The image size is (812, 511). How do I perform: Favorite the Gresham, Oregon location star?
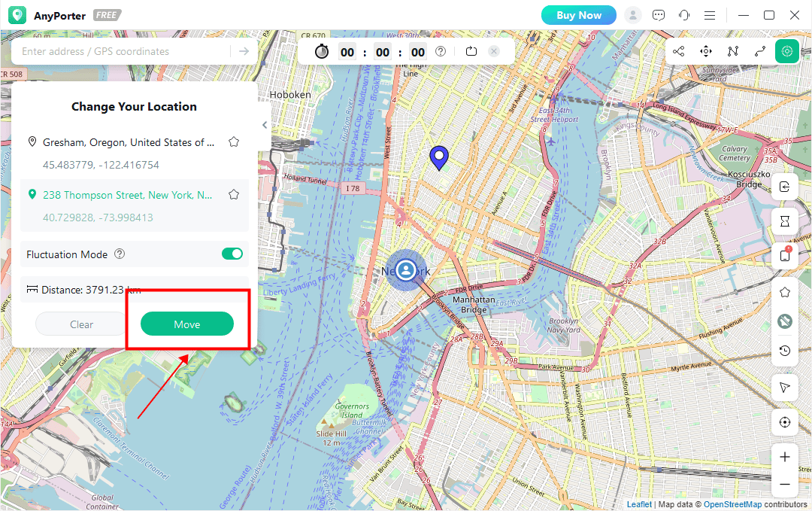pyautogui.click(x=234, y=142)
